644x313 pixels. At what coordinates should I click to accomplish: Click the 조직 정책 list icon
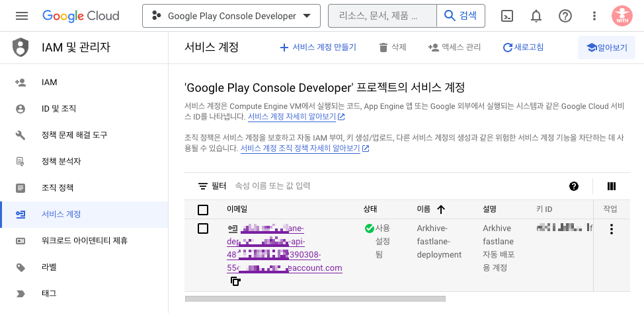pos(20,188)
